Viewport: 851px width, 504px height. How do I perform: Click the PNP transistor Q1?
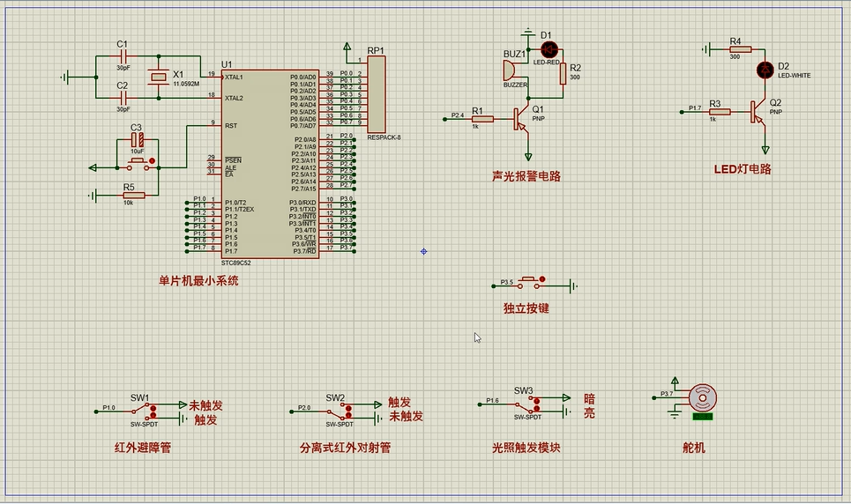pos(521,117)
